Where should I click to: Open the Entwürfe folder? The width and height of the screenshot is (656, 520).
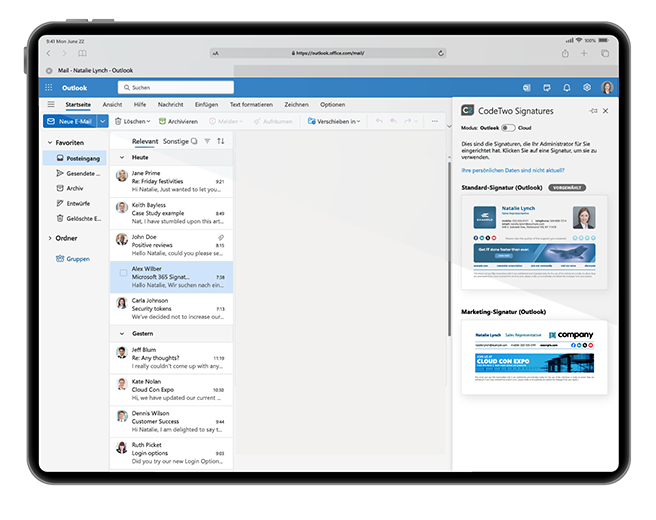(x=73, y=203)
